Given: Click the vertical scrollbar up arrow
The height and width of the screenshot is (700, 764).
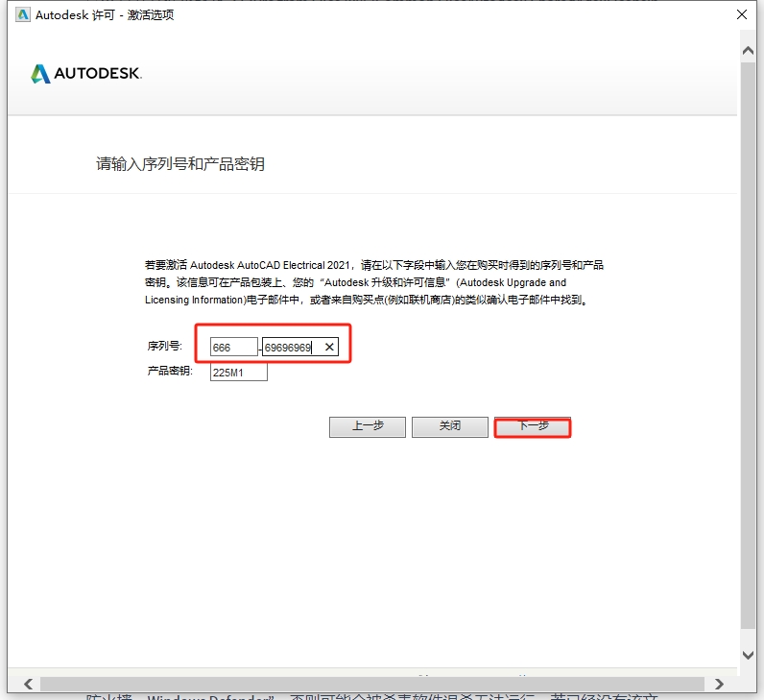Looking at the screenshot, I should [x=748, y=50].
